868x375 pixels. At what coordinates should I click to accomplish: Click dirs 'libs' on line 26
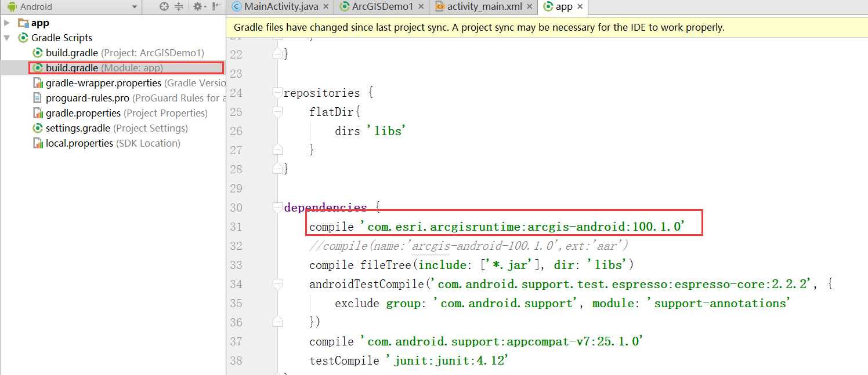coord(370,131)
